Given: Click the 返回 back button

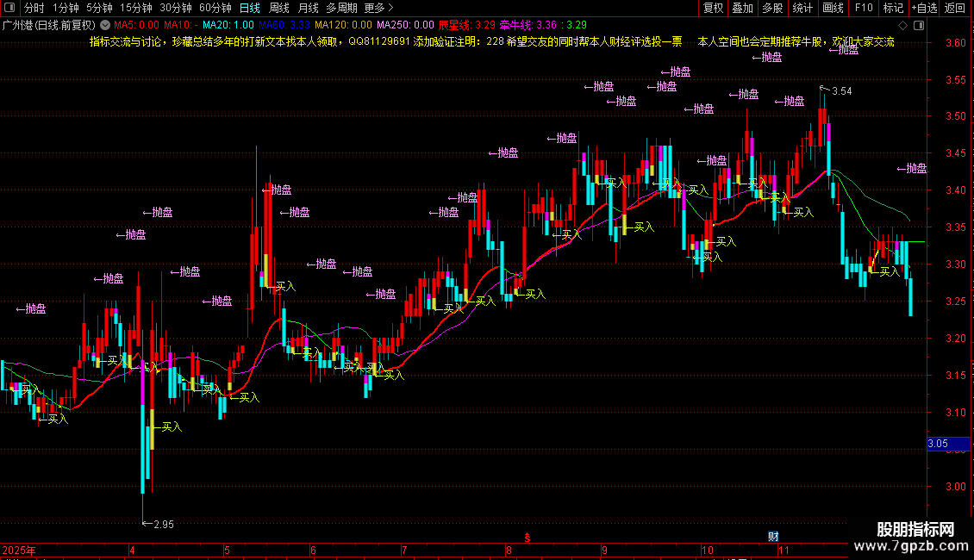Looking at the screenshot, I should 955,8.
